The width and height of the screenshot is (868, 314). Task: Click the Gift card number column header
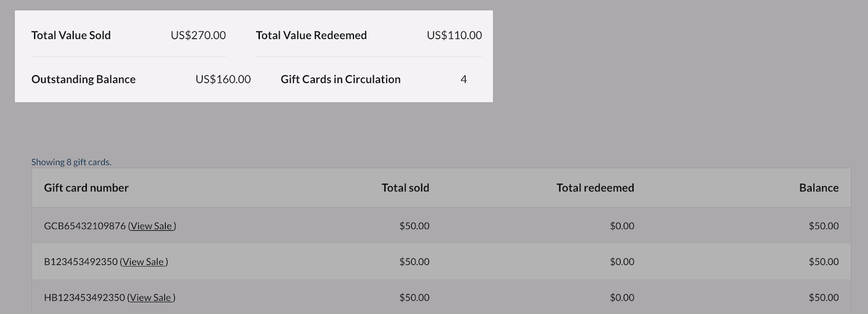[86, 187]
